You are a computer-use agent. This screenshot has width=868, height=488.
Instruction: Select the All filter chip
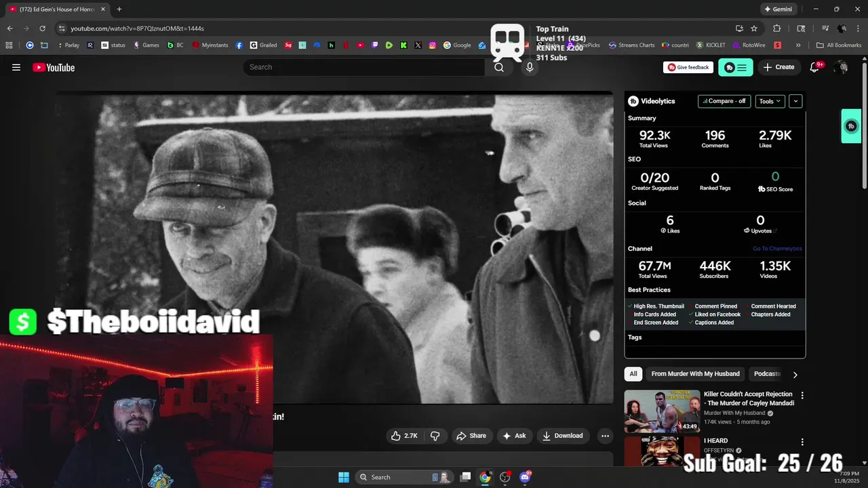(633, 373)
